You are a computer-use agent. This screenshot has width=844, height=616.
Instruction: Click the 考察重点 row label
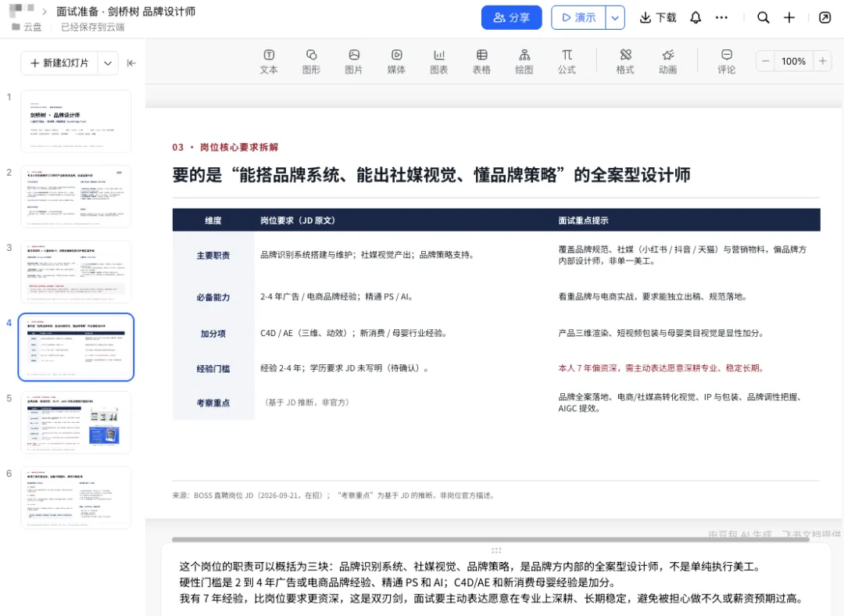click(x=213, y=403)
